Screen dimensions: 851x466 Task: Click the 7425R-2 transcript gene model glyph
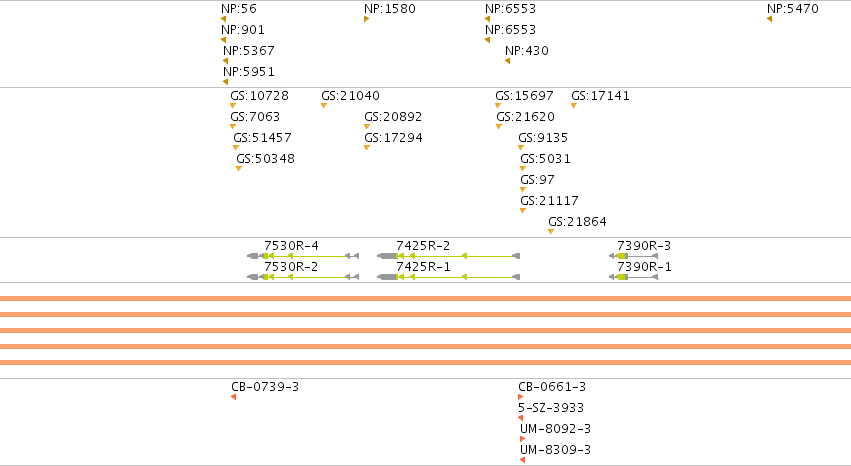click(448, 256)
